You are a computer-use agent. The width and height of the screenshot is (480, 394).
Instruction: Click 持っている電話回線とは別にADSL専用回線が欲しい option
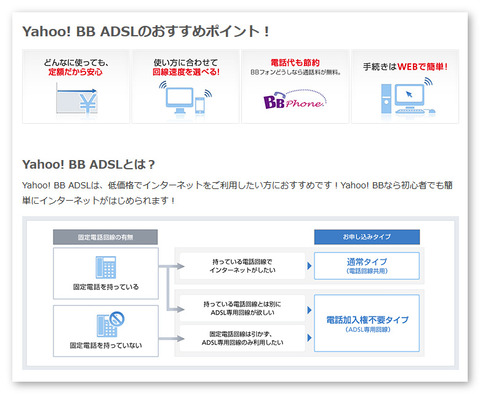tap(242, 308)
